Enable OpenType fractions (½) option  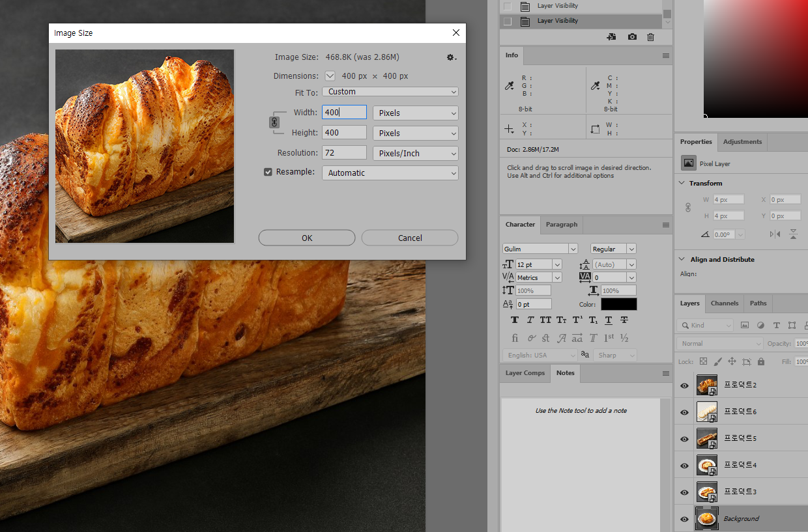coord(624,338)
